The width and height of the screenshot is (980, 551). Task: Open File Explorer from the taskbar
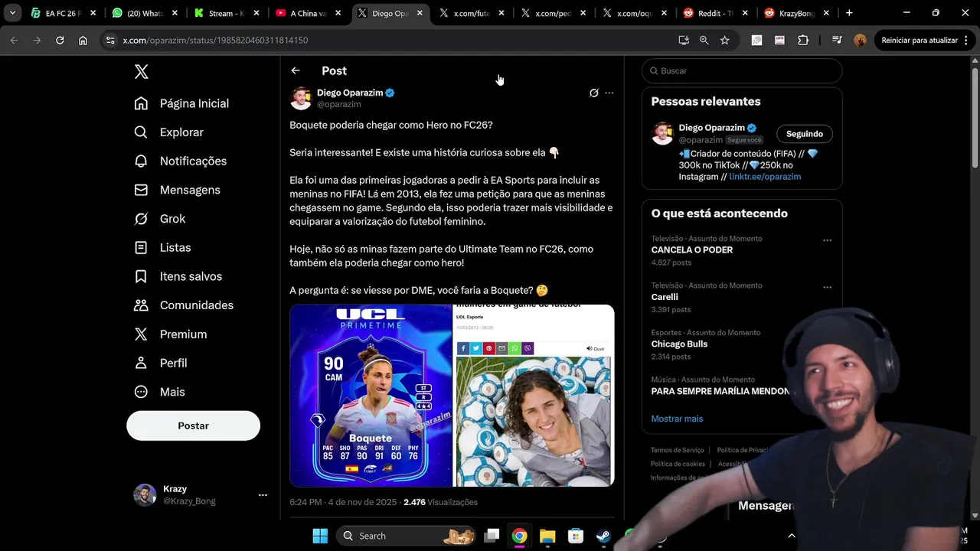click(547, 536)
